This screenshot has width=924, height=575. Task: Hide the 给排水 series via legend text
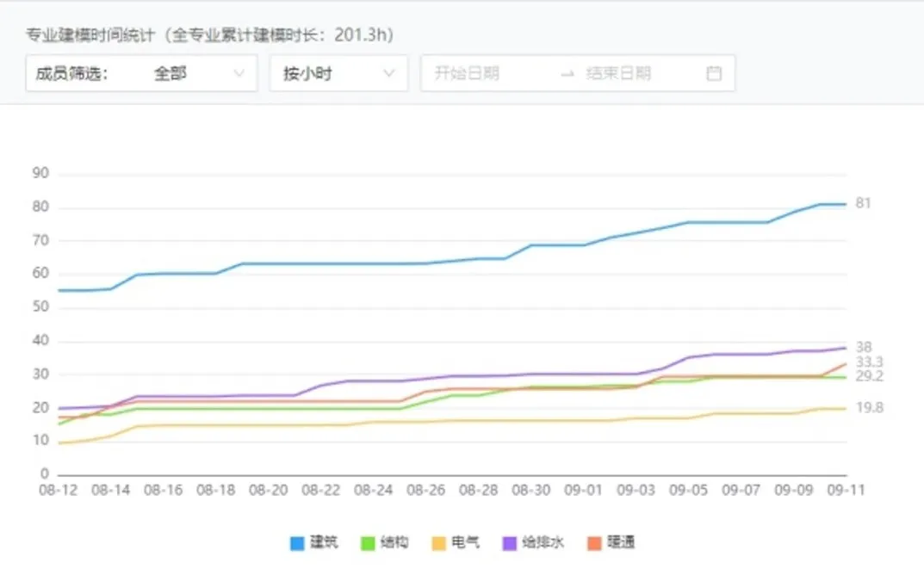pos(544,543)
